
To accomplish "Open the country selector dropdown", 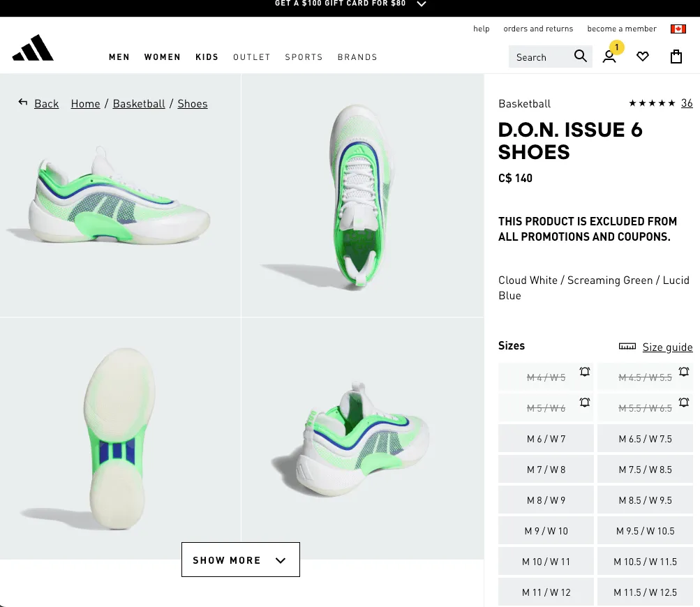I will coord(677,29).
